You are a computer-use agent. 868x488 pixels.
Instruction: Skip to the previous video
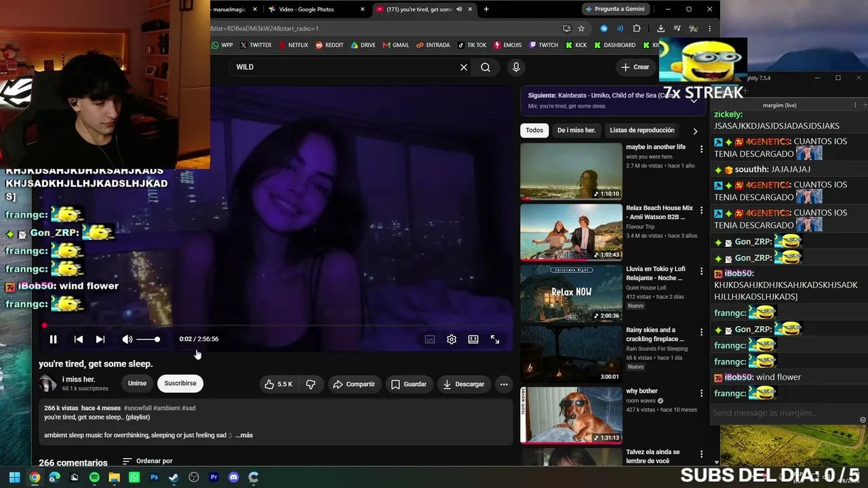click(x=79, y=340)
